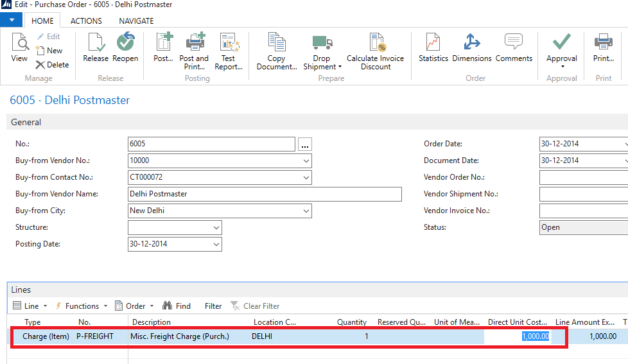Run Calculate Invoice Discount
The width and height of the screenshot is (628, 364).
tap(375, 51)
